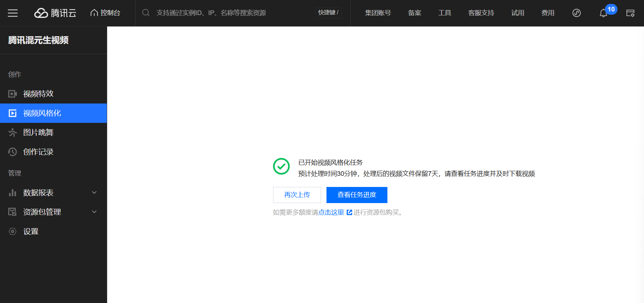Open the 视频特效 page
The image size is (644, 303).
click(x=53, y=94)
